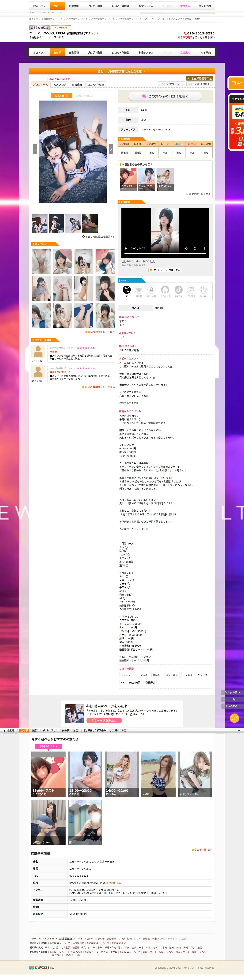
Task: Jump to page top with orange circle button
Action: (234, 718)
